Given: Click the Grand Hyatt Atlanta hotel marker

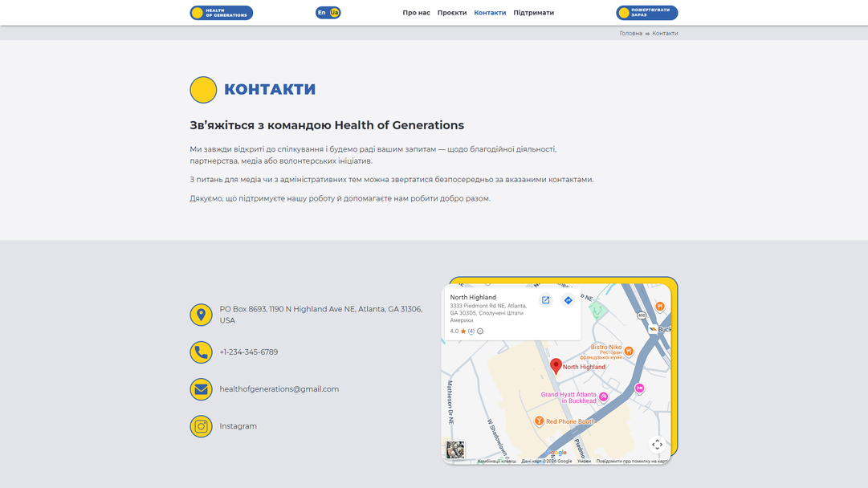Looking at the screenshot, I should (x=603, y=396).
